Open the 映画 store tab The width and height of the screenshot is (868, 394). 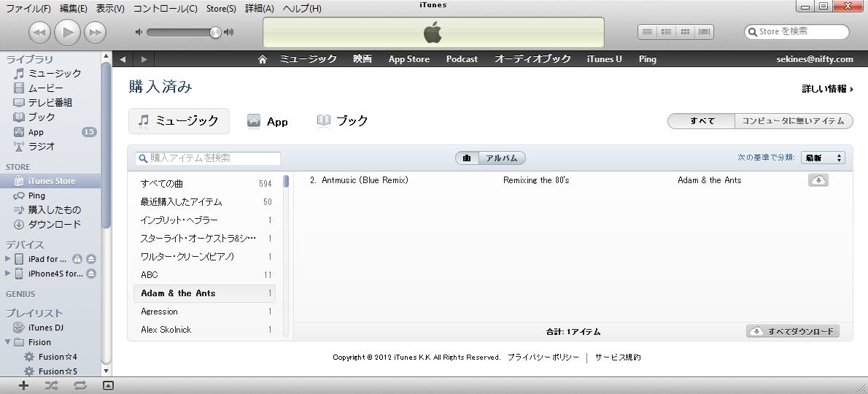point(363,59)
